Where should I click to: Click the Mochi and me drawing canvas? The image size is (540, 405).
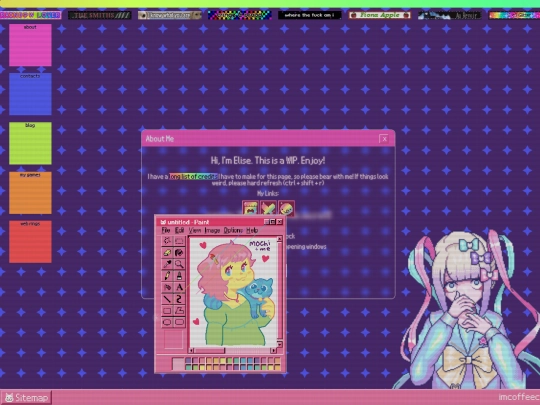[x=233, y=292]
